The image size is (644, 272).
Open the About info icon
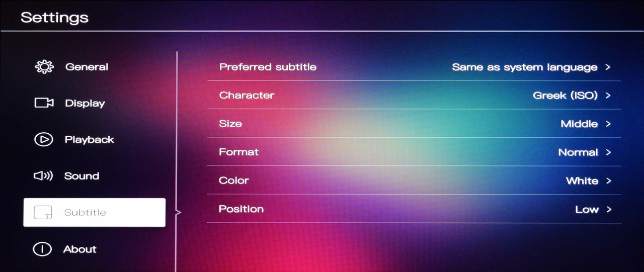[x=43, y=249]
